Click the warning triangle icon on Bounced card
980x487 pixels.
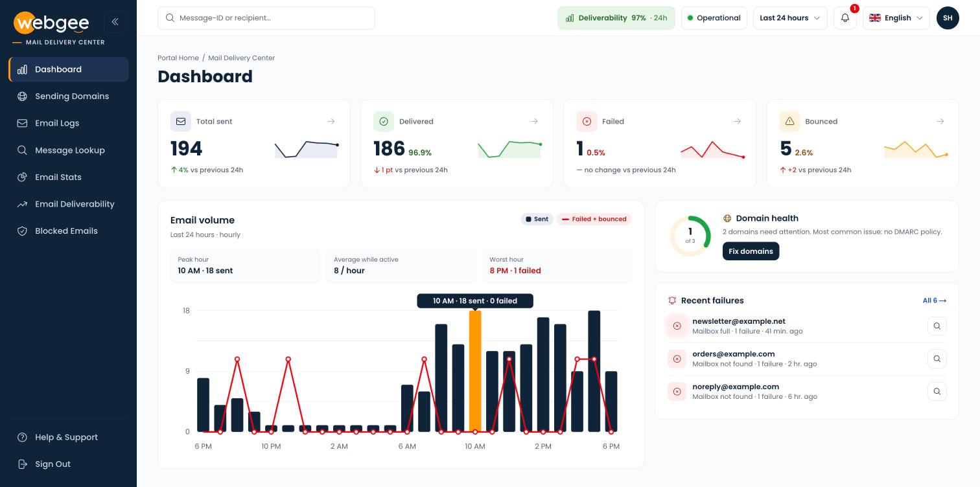pyautogui.click(x=789, y=121)
